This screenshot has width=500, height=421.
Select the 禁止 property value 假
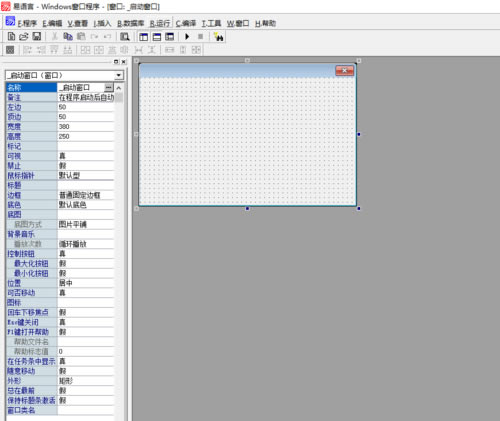pos(86,166)
